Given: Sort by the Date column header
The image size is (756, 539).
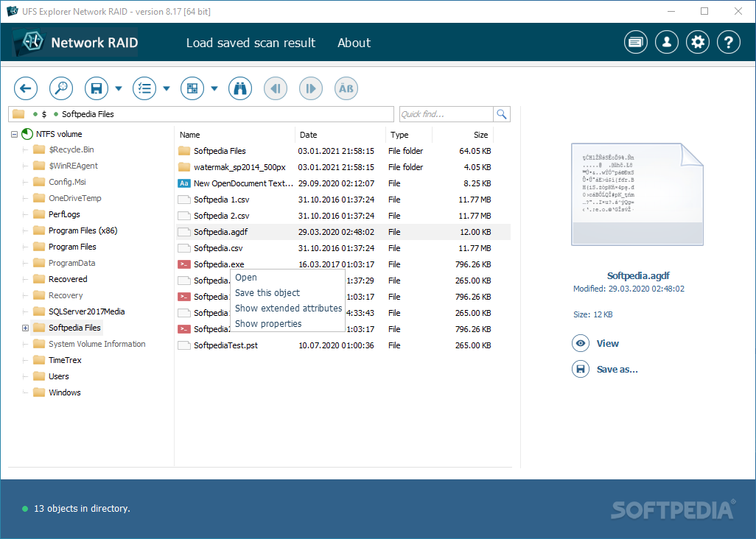Looking at the screenshot, I should click(x=340, y=135).
